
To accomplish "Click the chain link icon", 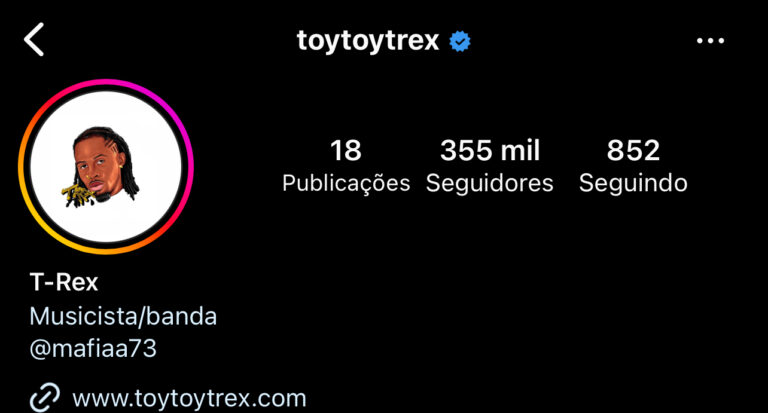I will pos(45,397).
